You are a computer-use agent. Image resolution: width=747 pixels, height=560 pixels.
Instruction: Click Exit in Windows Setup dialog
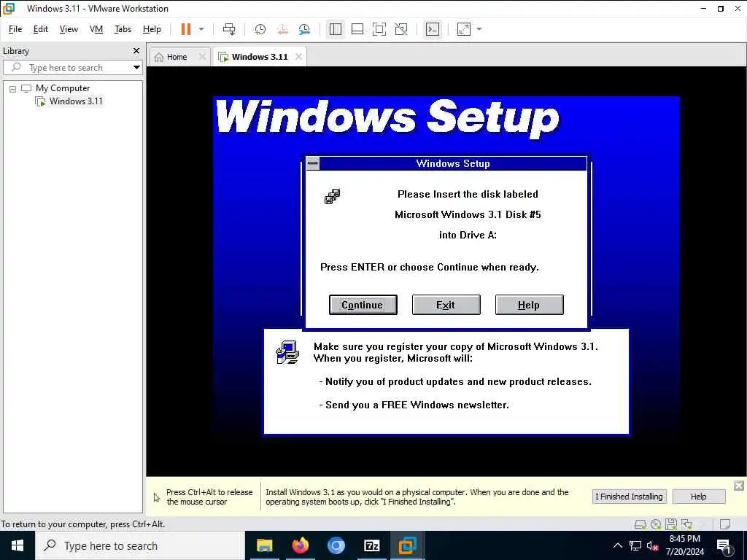tap(446, 305)
